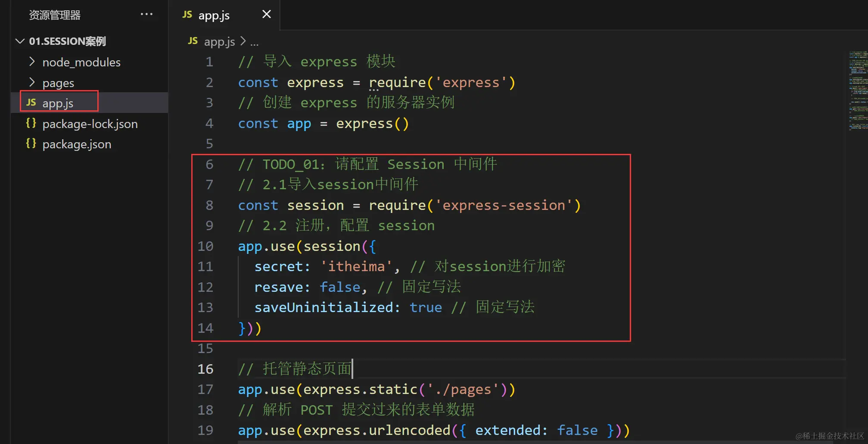Click the code minimap preview

tap(858, 91)
